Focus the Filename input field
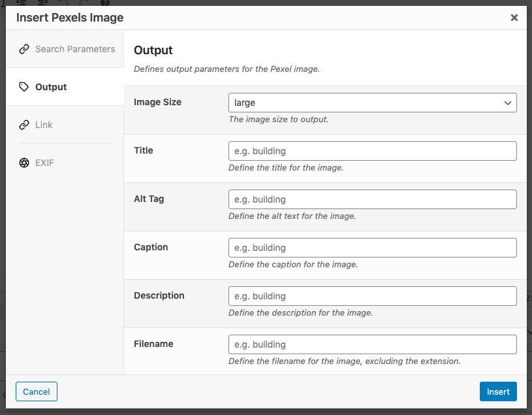 point(373,344)
